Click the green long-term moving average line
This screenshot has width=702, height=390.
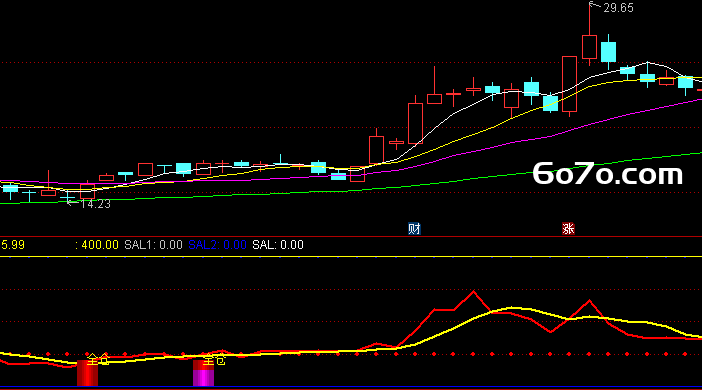coord(448,182)
